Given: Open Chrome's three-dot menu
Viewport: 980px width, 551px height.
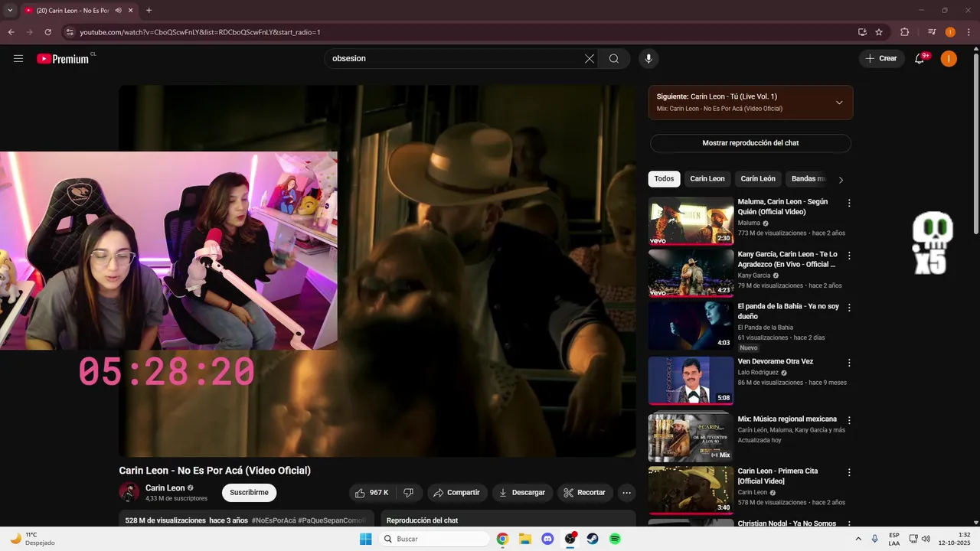Looking at the screenshot, I should [x=968, y=32].
